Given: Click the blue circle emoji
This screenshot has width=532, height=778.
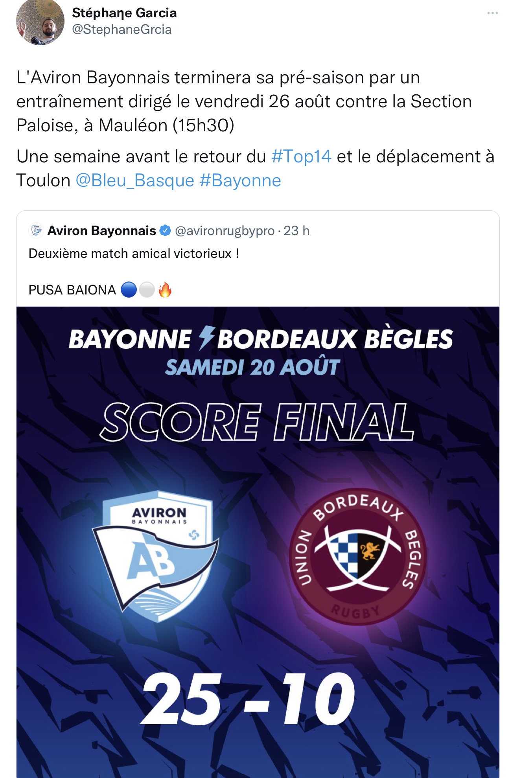Looking at the screenshot, I should [x=129, y=290].
